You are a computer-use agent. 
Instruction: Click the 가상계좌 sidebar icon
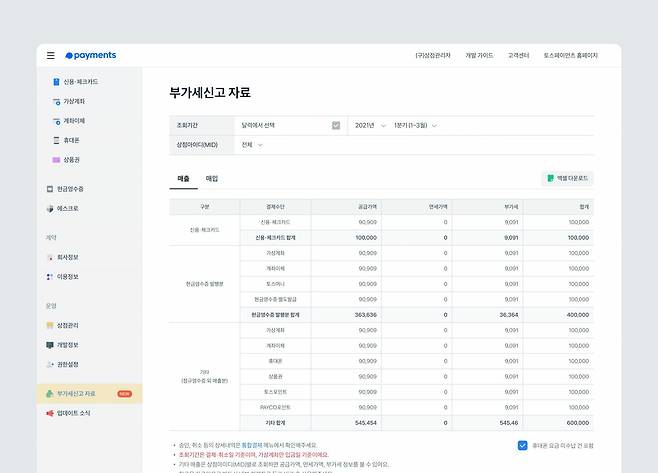[x=56, y=101]
